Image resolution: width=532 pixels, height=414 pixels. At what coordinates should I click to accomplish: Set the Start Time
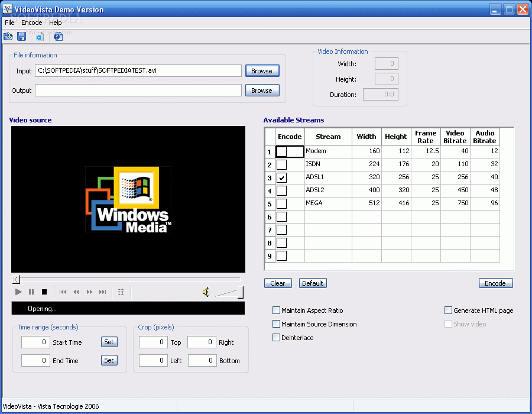click(x=109, y=342)
